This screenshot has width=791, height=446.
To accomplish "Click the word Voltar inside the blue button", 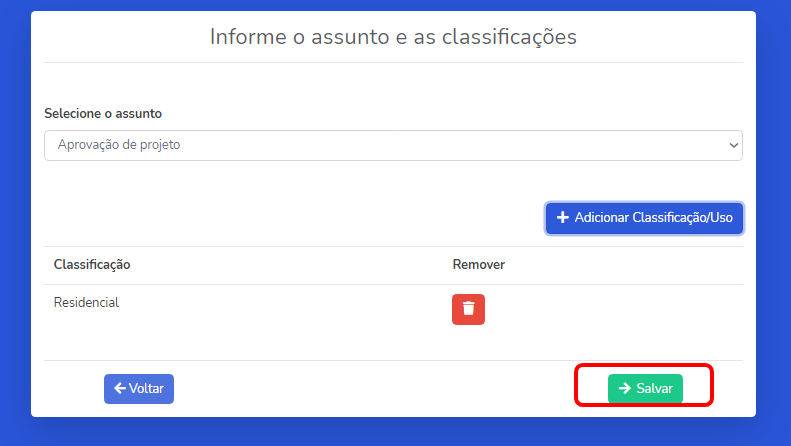I will coord(146,388).
